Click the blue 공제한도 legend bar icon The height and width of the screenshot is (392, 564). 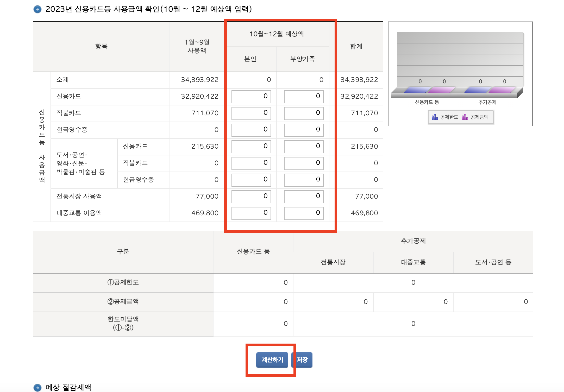435,117
